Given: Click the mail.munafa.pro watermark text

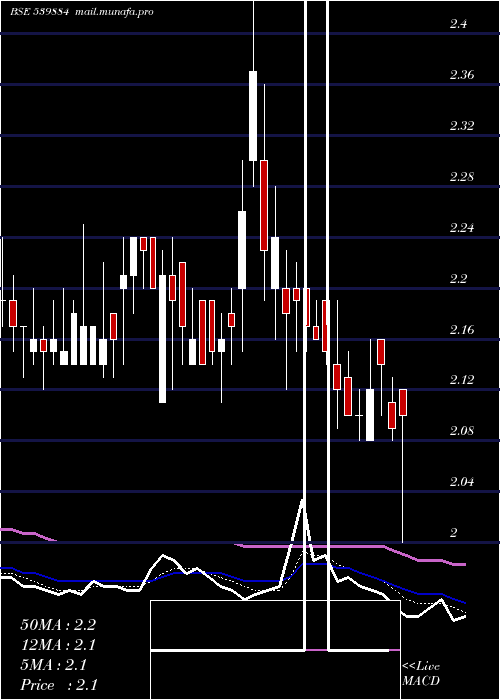Looking at the screenshot, I should pos(114,12).
